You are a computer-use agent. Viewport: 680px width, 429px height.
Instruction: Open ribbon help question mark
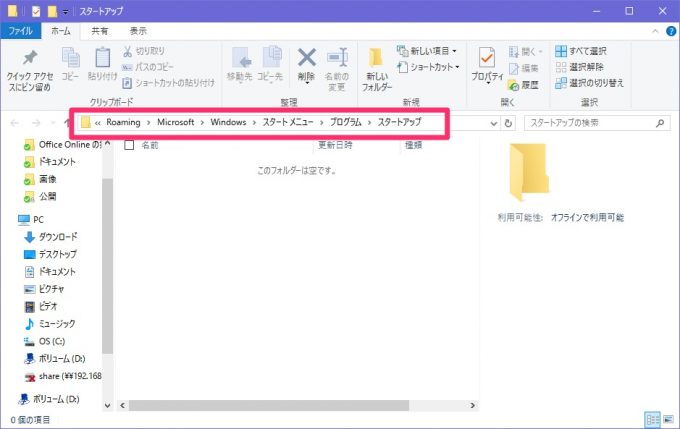click(670, 31)
